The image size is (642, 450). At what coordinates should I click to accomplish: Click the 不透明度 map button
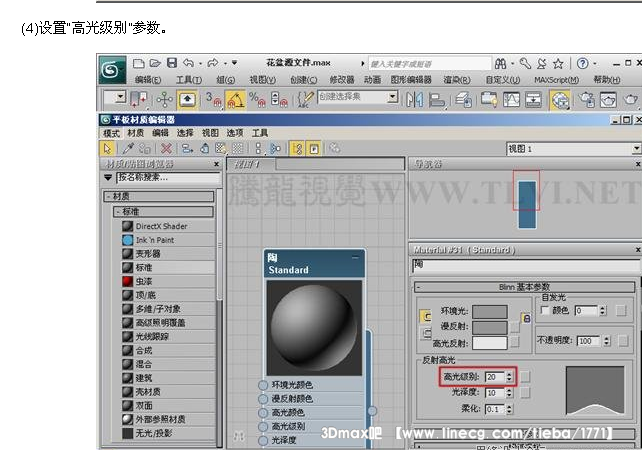tap(623, 341)
